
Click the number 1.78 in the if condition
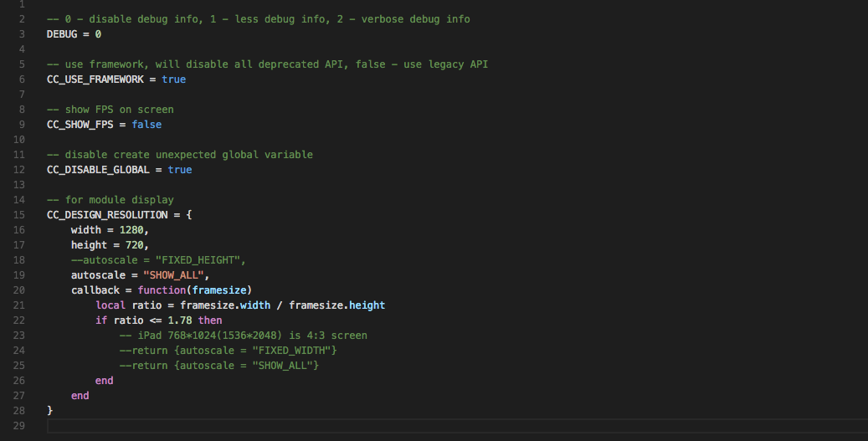pyautogui.click(x=180, y=320)
